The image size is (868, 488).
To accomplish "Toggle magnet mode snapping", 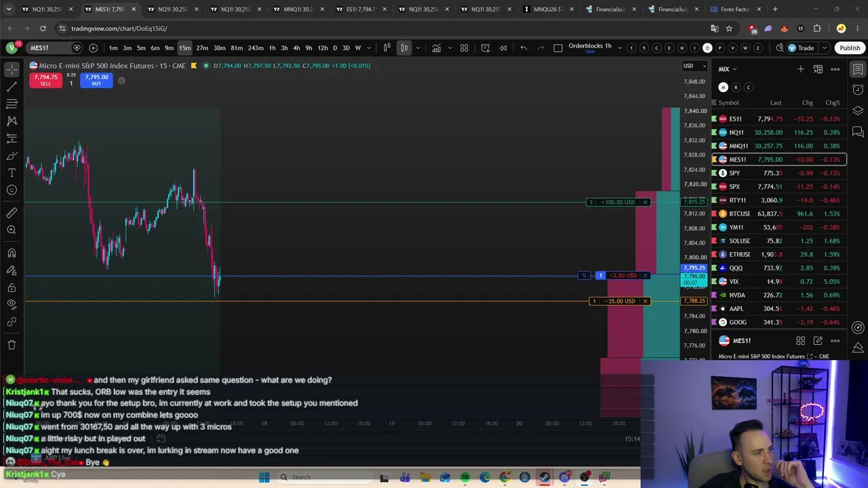I will pyautogui.click(x=12, y=253).
